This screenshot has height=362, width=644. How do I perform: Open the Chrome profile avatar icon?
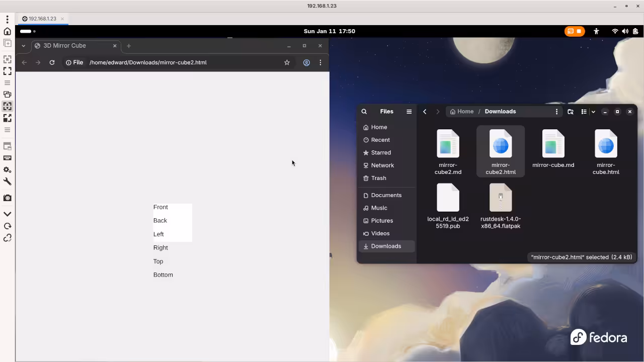306,63
